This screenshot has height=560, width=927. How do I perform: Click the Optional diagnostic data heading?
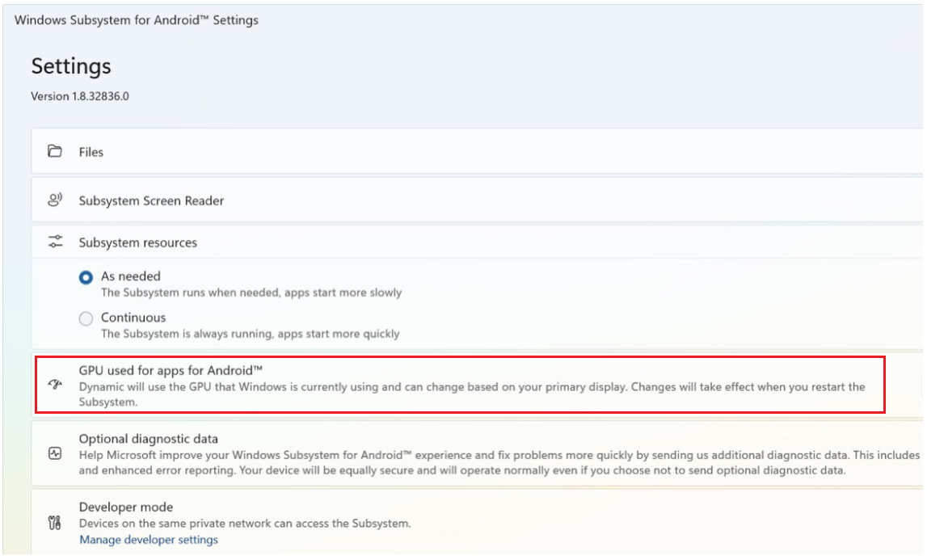pos(149,439)
